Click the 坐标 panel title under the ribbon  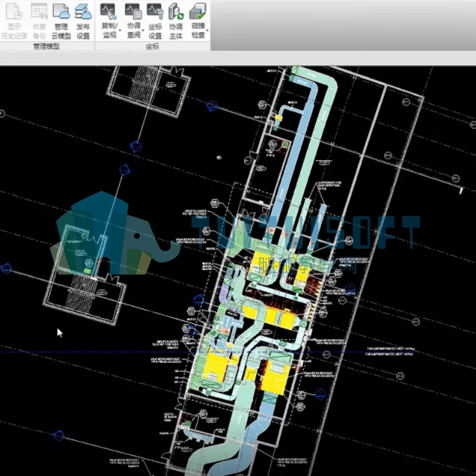(x=153, y=46)
